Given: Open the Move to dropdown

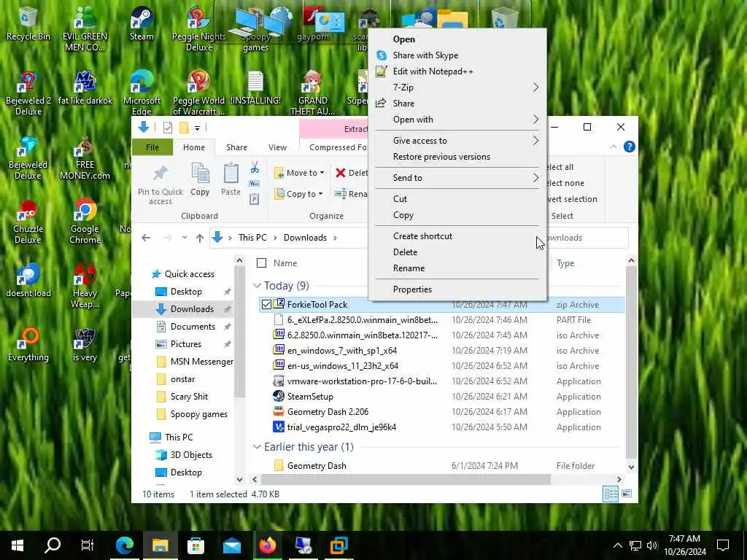Looking at the screenshot, I should [299, 173].
